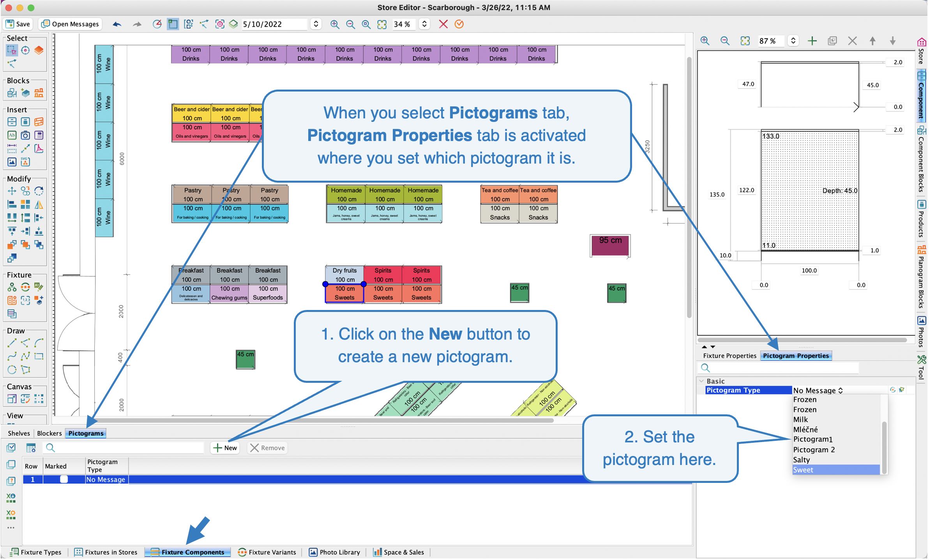Click the move tool in Modify
Image resolution: width=929 pixels, height=560 pixels.
click(12, 191)
